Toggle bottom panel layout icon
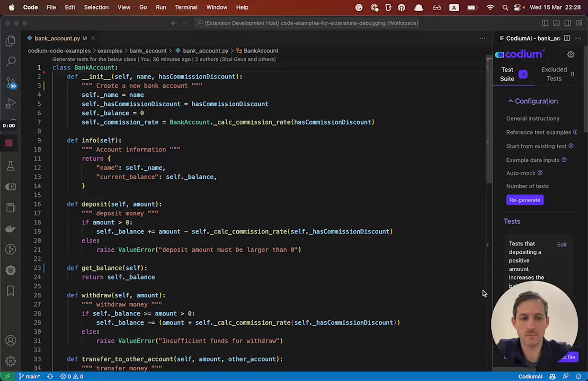The height and width of the screenshot is (381, 588). coord(556,23)
